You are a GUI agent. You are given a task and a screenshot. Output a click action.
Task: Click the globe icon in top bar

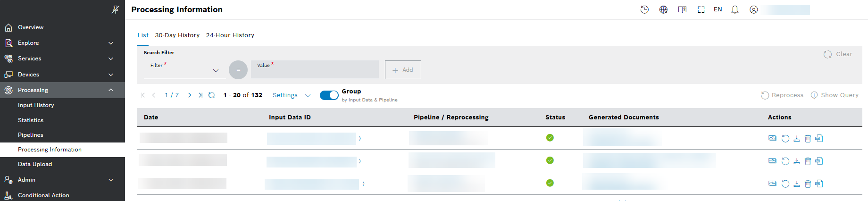(x=663, y=9)
